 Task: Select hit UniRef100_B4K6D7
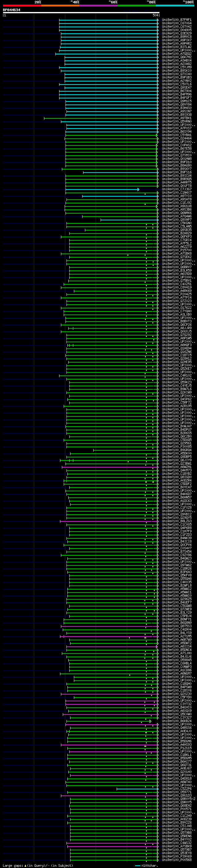click(x=176, y=494)
